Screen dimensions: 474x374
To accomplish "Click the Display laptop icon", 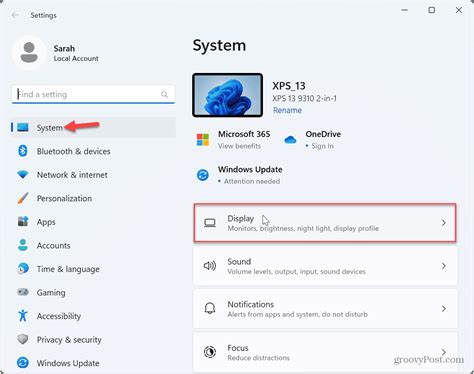I will pos(210,223).
